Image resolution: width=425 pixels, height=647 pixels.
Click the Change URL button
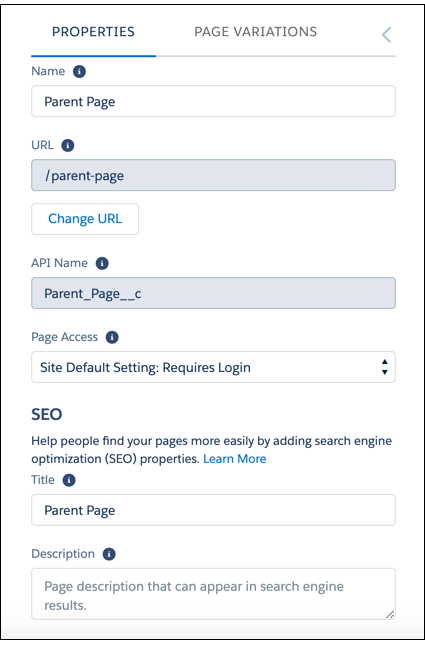click(85, 219)
